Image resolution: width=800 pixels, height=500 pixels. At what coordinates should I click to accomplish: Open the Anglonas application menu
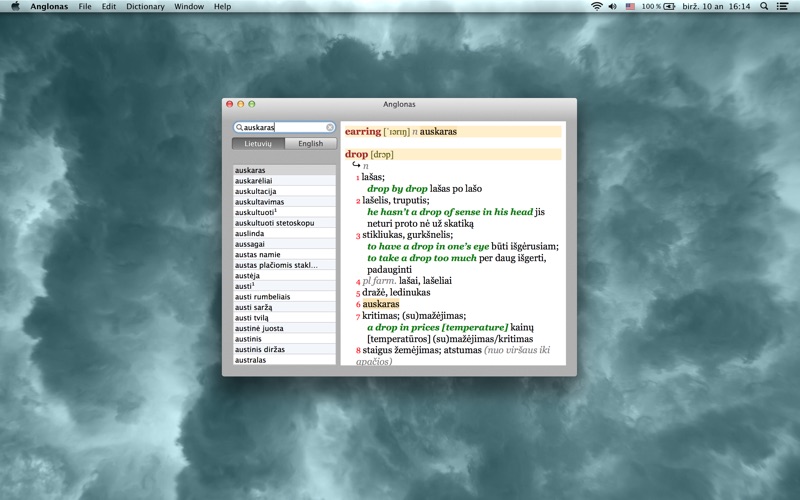click(49, 6)
